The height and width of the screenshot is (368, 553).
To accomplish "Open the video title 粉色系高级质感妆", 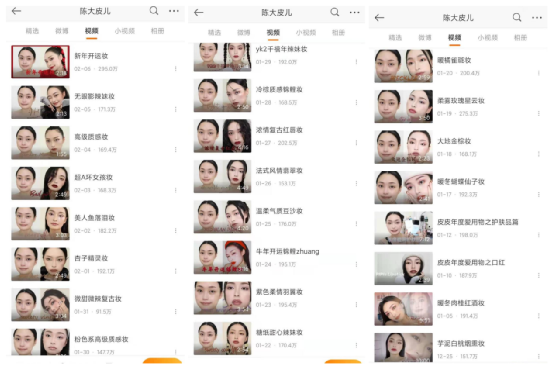I will click(x=101, y=339).
